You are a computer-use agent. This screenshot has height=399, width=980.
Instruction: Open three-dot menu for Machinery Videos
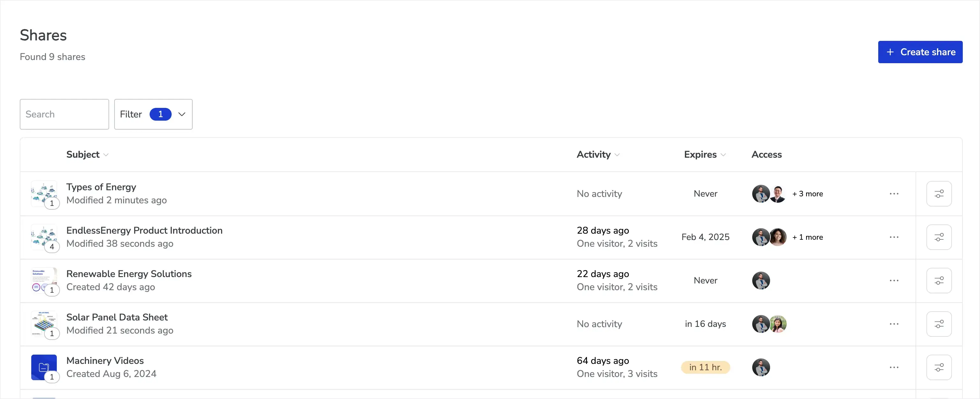click(894, 367)
